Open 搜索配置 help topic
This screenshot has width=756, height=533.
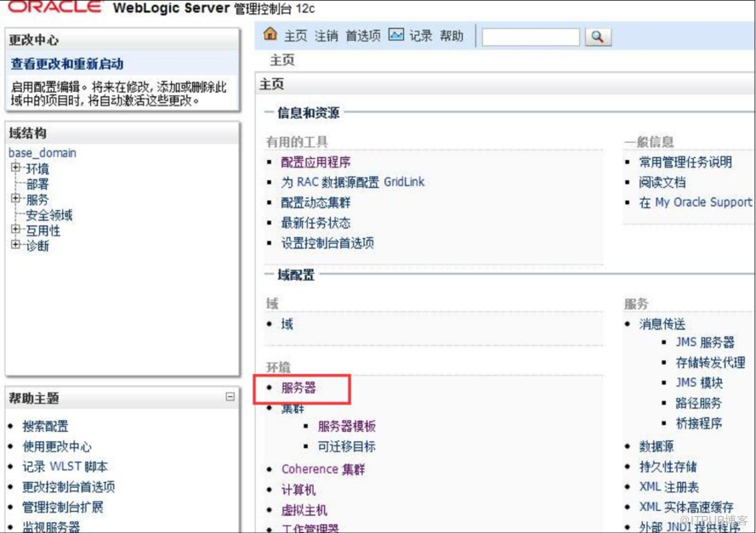click(45, 426)
